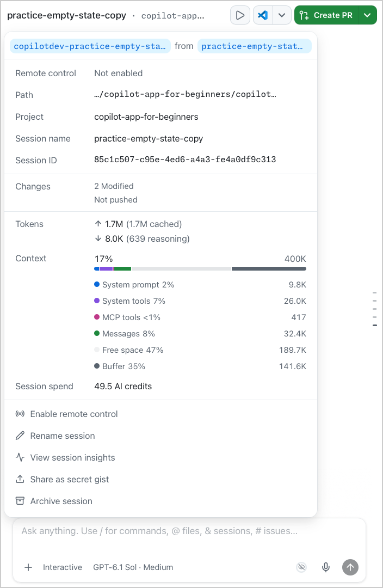Open session in VS Code icon

[263, 15]
